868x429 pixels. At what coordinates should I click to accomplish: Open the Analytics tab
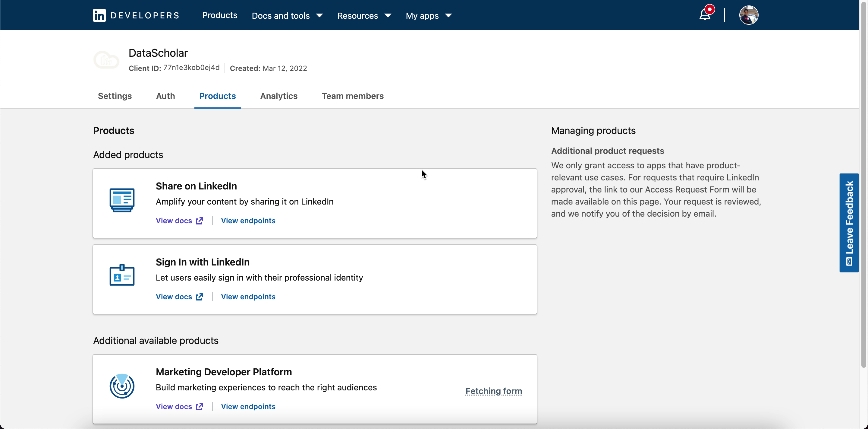pos(279,96)
